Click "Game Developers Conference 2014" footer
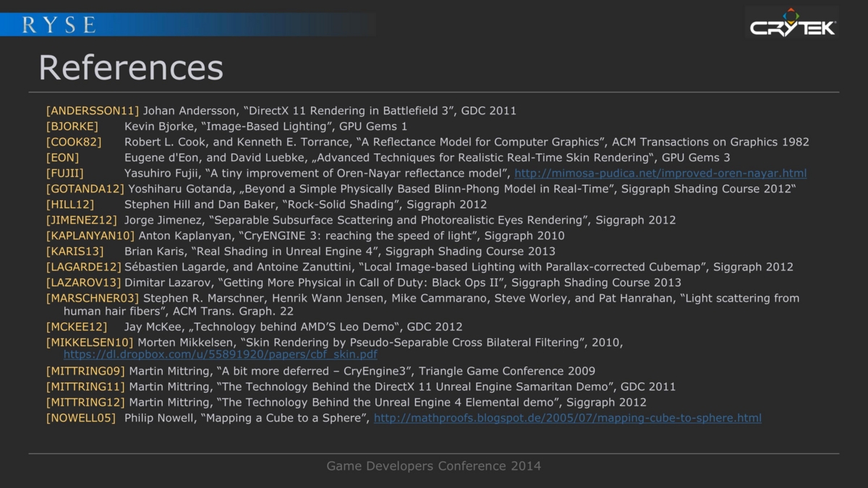Screen dimensions: 868x488 [434, 466]
